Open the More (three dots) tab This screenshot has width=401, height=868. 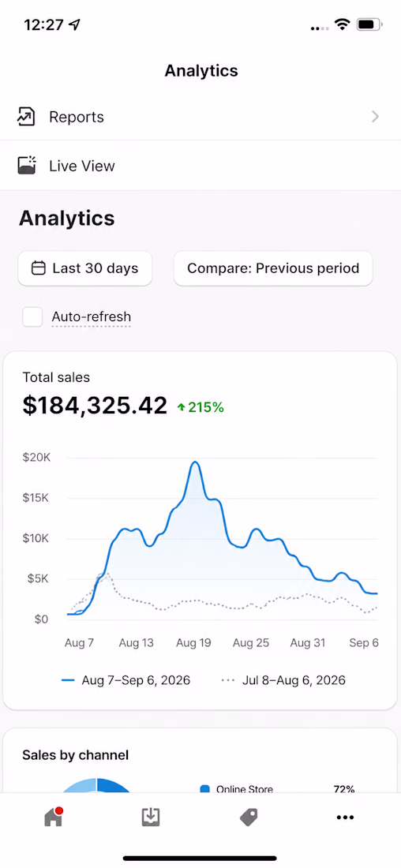345,817
